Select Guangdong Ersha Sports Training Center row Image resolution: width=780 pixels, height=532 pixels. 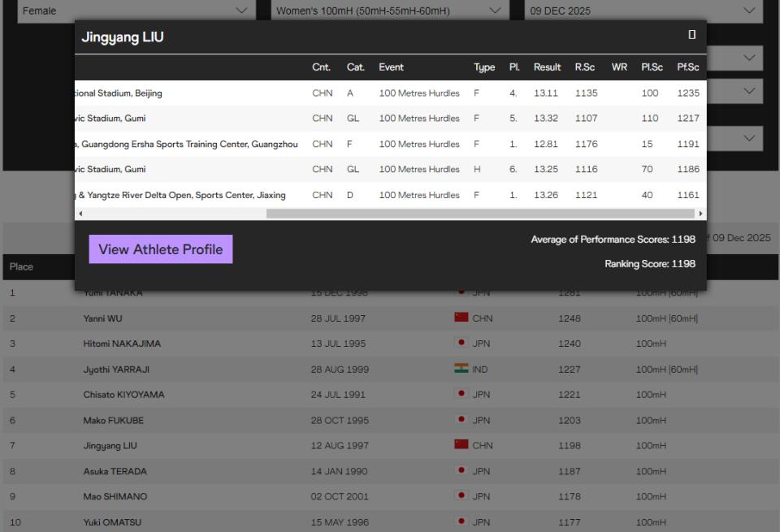391,145
